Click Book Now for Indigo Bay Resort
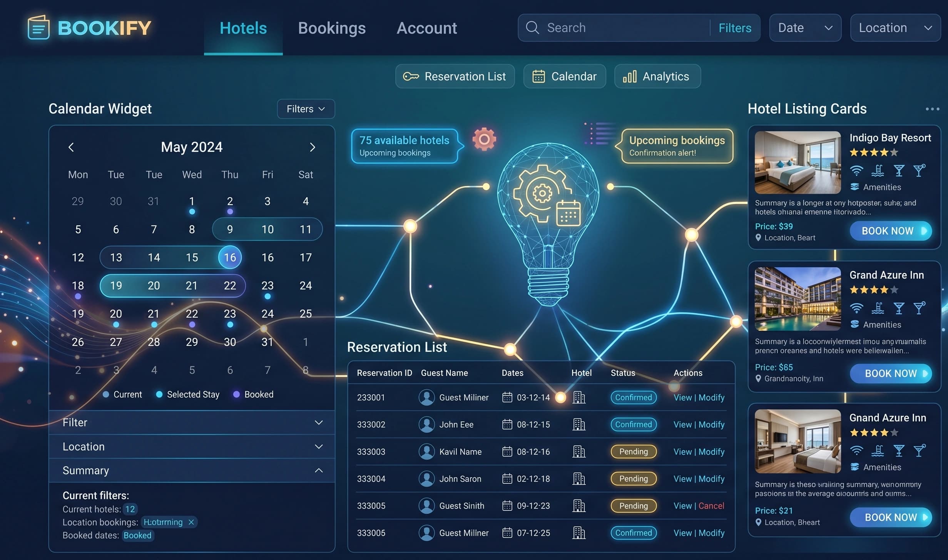Screen dimensions: 948x560 (x=891, y=231)
